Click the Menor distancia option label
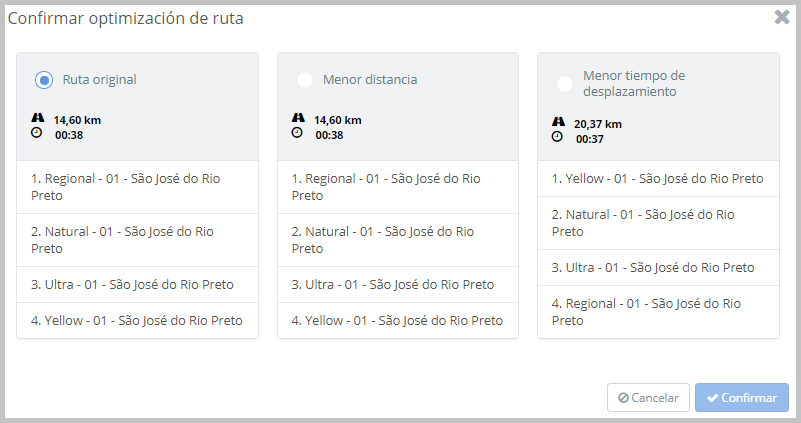 tap(370, 79)
